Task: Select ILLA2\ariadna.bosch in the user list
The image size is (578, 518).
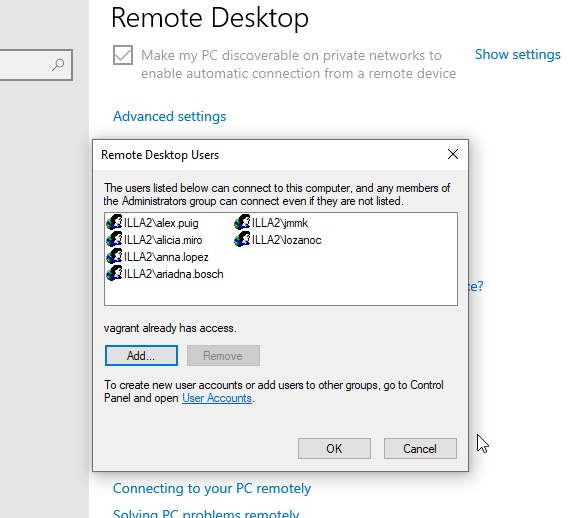Action: tap(174, 274)
